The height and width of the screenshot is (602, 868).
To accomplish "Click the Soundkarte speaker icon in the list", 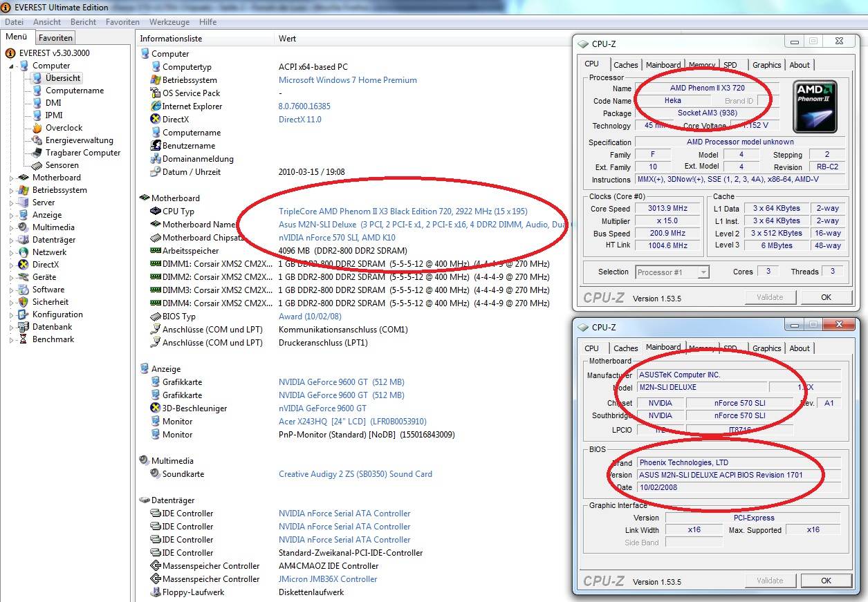I will pos(156,474).
